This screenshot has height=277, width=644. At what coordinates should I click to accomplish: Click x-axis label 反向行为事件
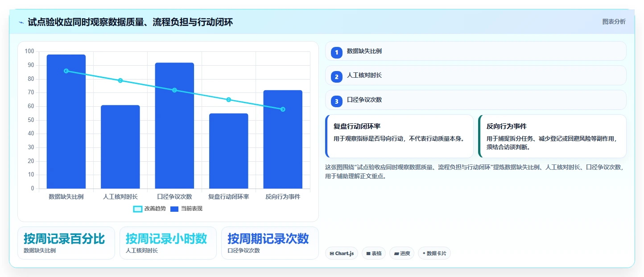coord(283,197)
